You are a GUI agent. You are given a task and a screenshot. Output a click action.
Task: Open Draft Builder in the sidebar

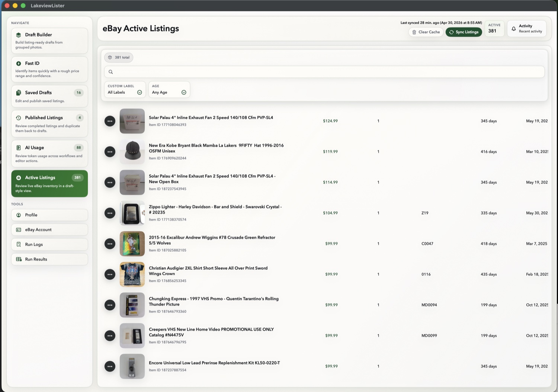click(x=49, y=41)
